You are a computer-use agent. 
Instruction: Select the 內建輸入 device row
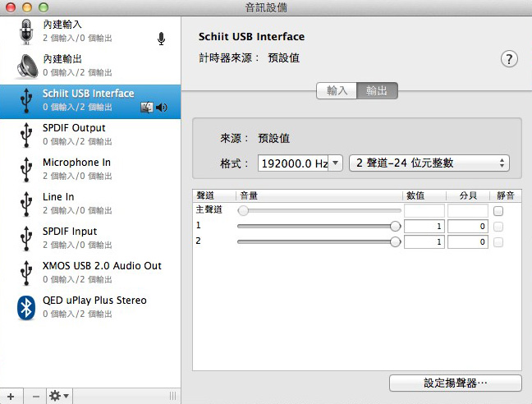tap(90, 31)
